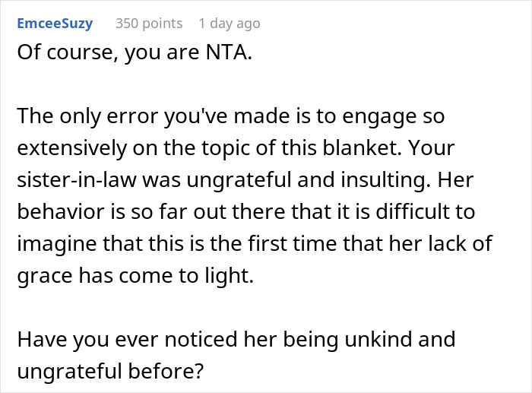The height and width of the screenshot is (393, 532).
Task: Click the line 'Of course, you are NTA.'
Action: point(135,52)
